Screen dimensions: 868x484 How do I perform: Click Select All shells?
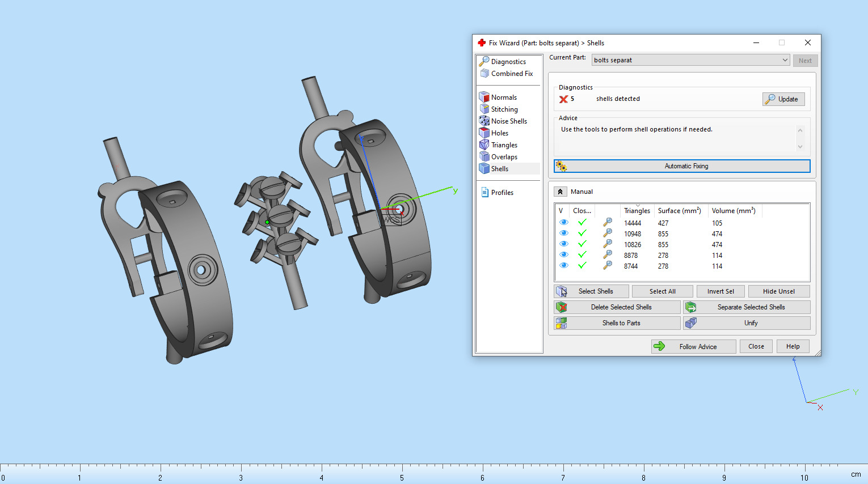663,291
